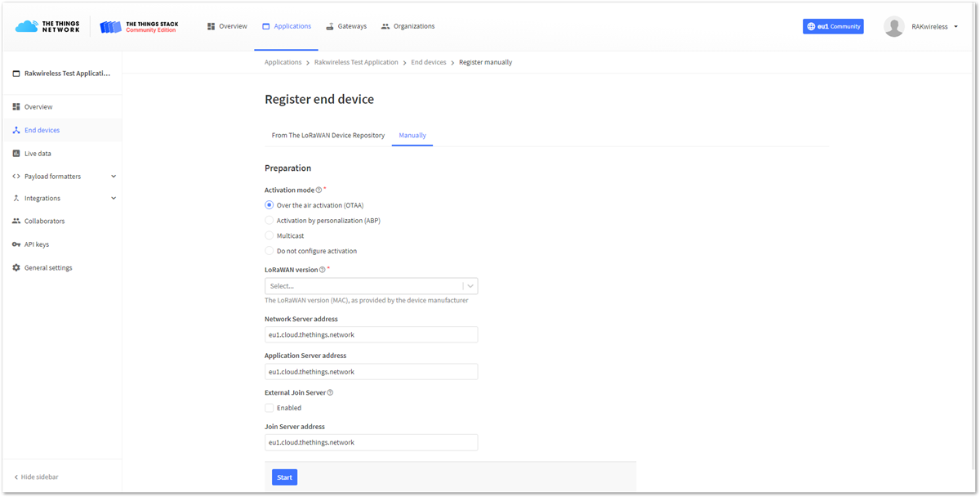This screenshot has height=497, width=980.
Task: Click the RAKwireless user avatar
Action: (894, 26)
